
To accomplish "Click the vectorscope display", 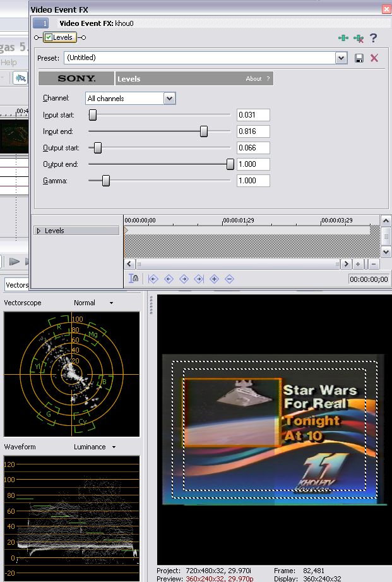I will [71, 374].
